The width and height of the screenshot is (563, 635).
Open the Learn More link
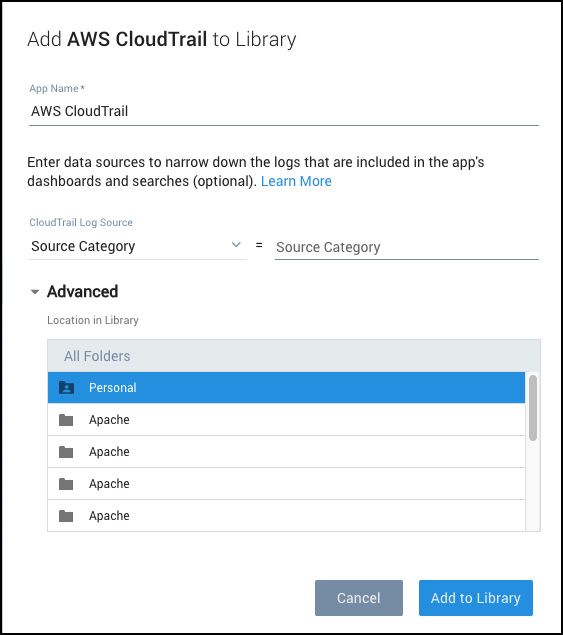tap(296, 181)
